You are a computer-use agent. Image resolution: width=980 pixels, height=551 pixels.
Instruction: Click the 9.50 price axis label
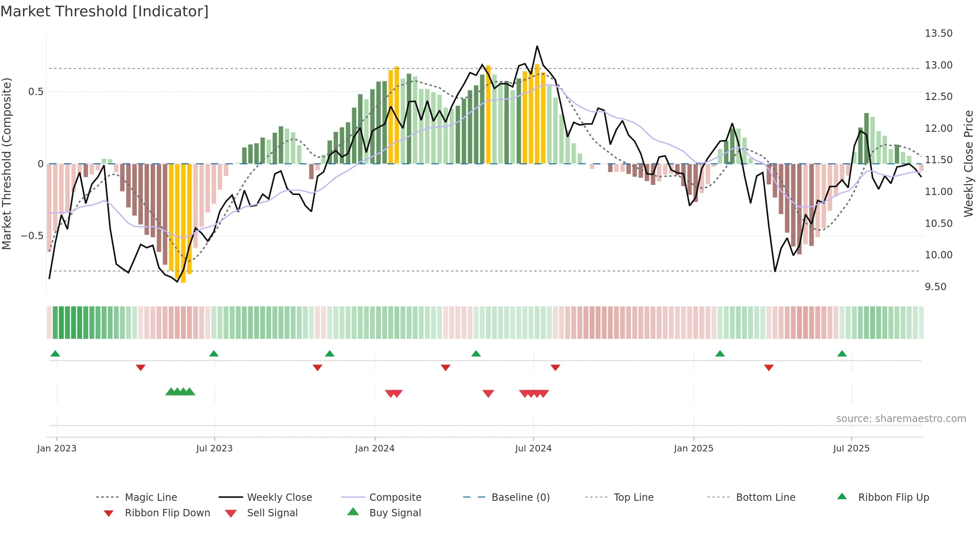point(935,287)
